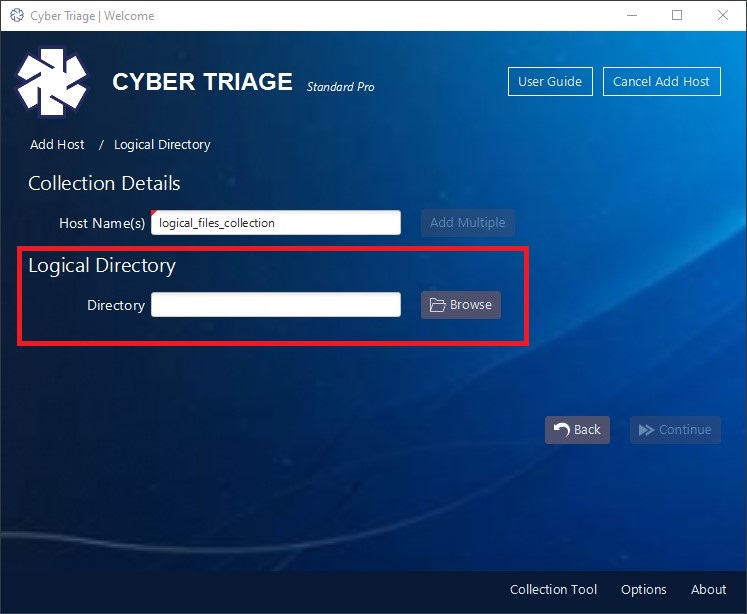Click the Add Multiple button
Viewport: 747px width, 614px height.
coord(467,222)
